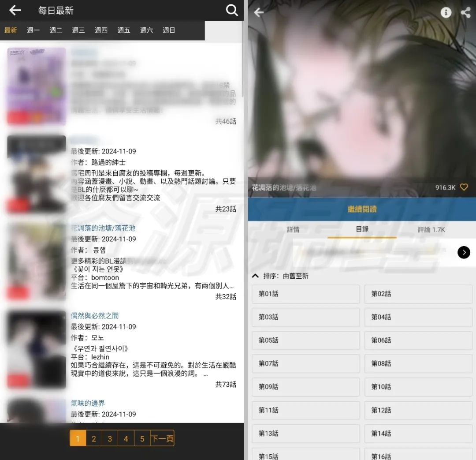
Task: Open chapter 第09話
Action: click(x=306, y=387)
